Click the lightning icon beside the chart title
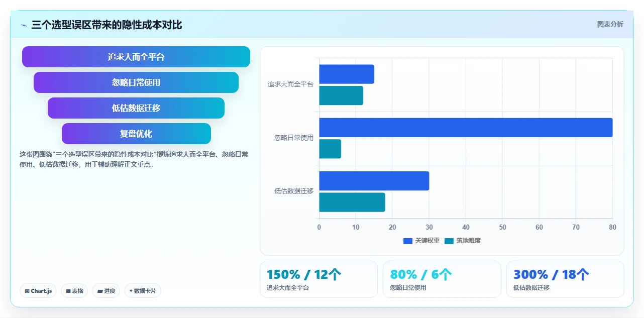This screenshot has height=318, width=644. (24, 25)
